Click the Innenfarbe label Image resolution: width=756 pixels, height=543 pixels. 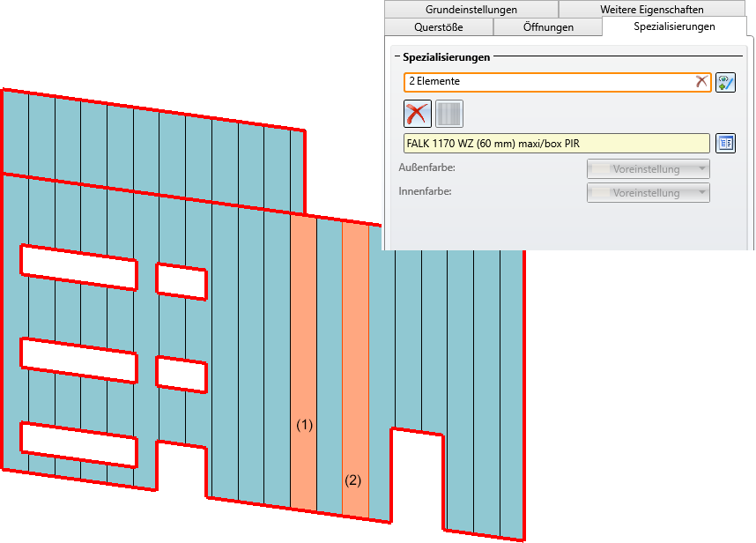426,191
